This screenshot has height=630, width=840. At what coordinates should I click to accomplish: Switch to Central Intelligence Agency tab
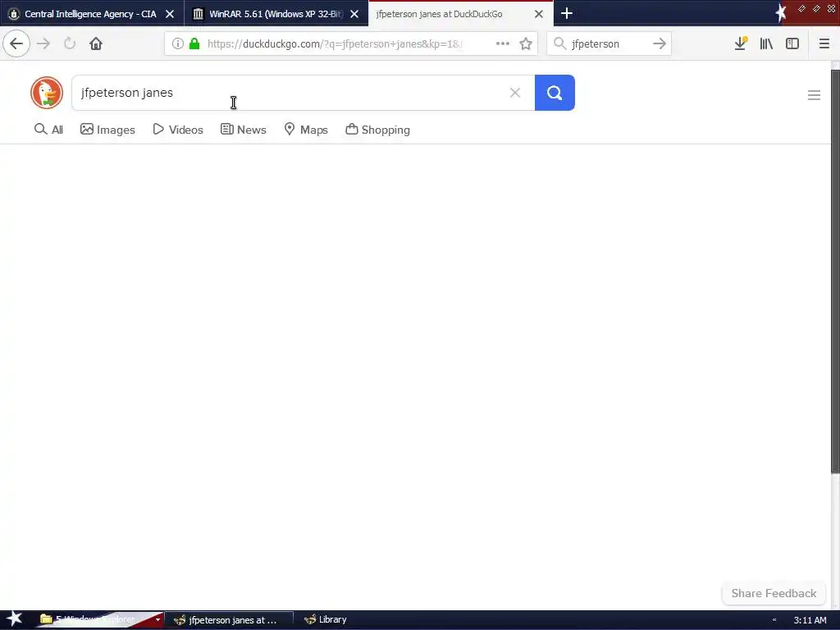click(91, 14)
